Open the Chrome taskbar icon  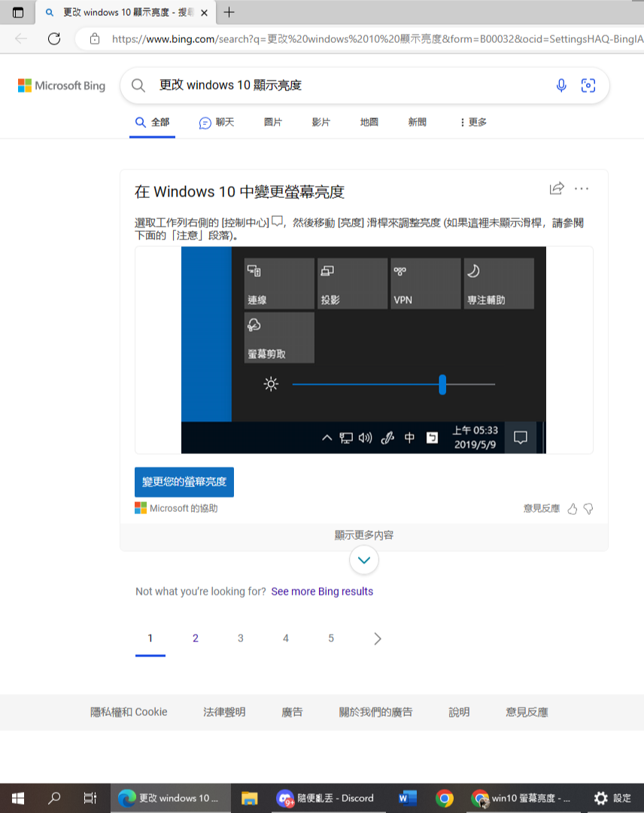[444, 798]
